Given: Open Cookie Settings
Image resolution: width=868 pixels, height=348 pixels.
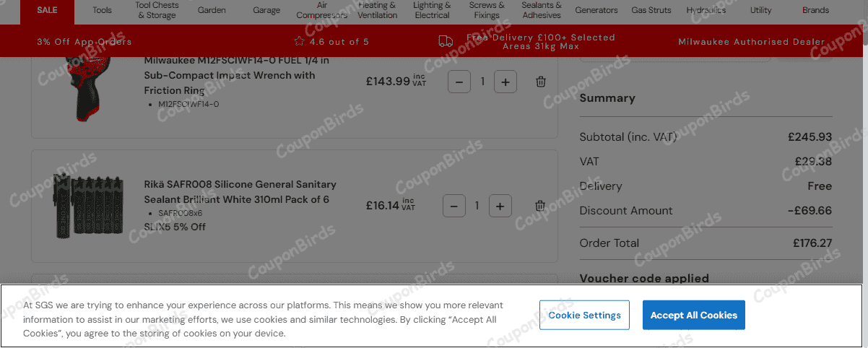Looking at the screenshot, I should click(584, 316).
